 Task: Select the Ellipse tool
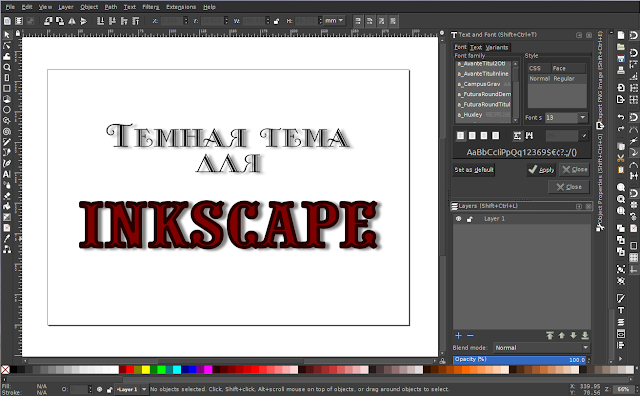coord(7,110)
